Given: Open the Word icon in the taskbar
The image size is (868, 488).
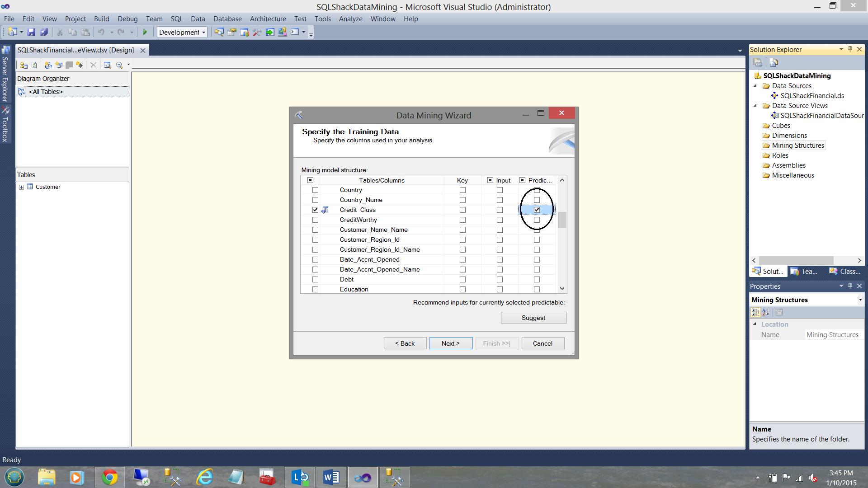Looking at the screenshot, I should pyautogui.click(x=331, y=477).
